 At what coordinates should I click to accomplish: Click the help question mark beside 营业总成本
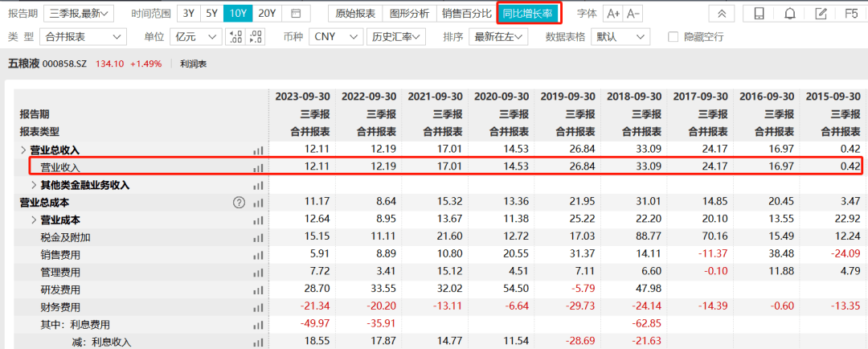pos(239,203)
